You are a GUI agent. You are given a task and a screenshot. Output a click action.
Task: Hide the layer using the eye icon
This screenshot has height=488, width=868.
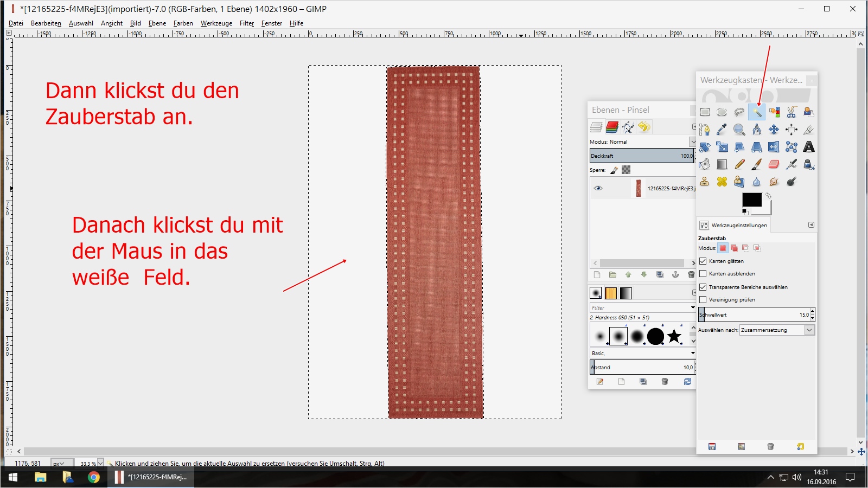pyautogui.click(x=598, y=188)
